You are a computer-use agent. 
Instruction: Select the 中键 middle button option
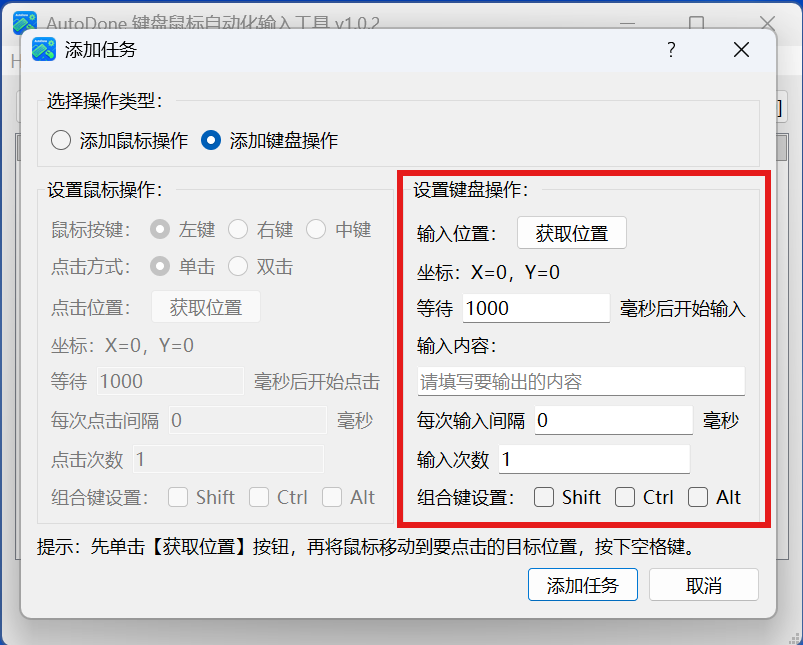pyautogui.click(x=315, y=229)
